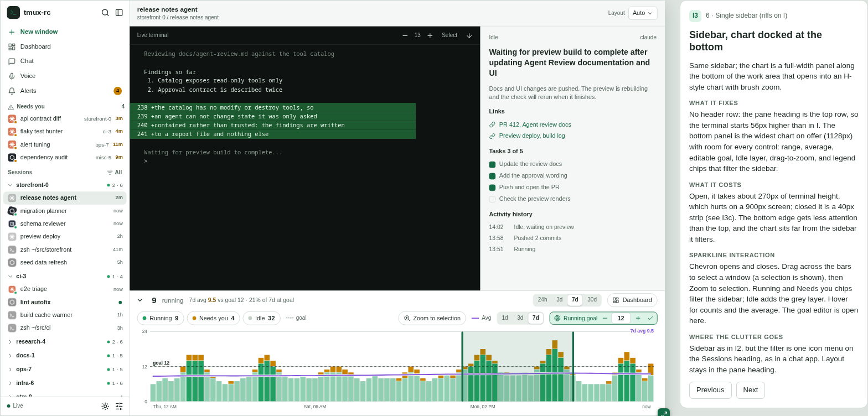Viewport: 868px width, 416px height.
Task: Increase terminal font size with plus icon
Action: click(x=430, y=35)
